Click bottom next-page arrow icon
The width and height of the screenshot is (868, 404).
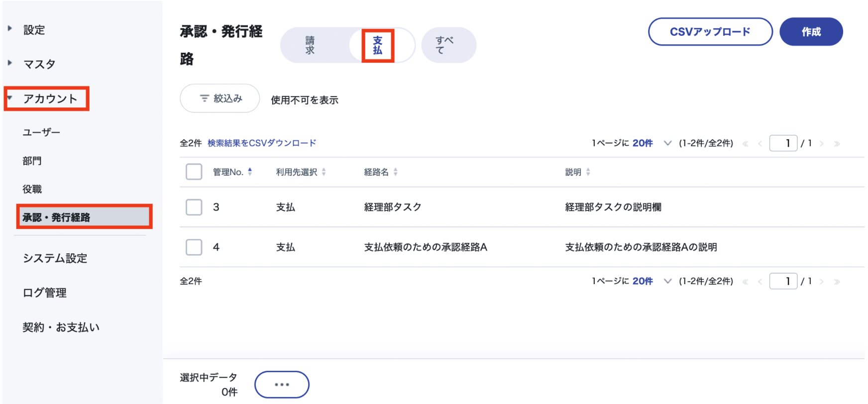(822, 282)
